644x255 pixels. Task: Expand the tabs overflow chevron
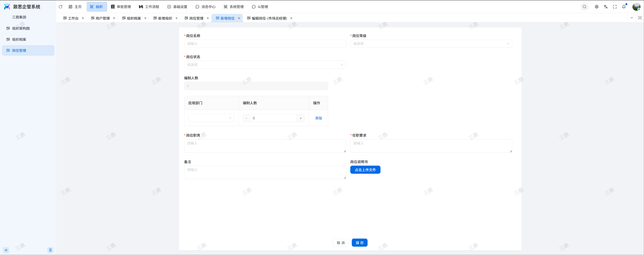[x=632, y=18]
